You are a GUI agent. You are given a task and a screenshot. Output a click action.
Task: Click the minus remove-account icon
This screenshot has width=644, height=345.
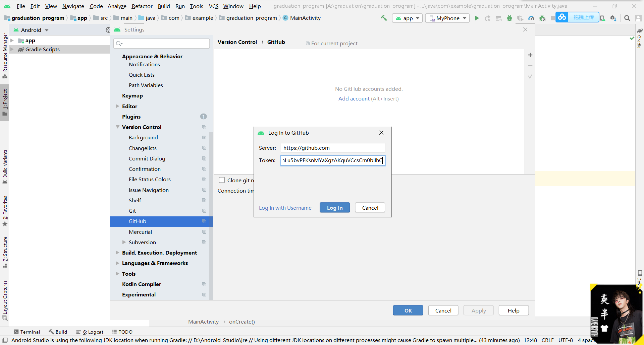click(530, 66)
